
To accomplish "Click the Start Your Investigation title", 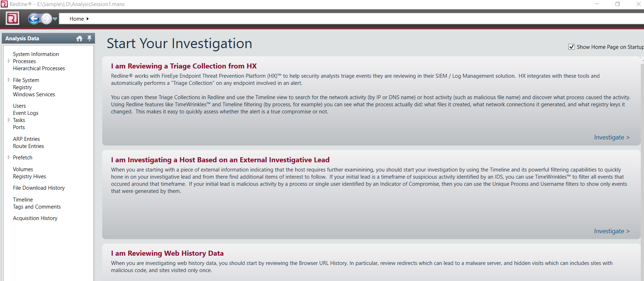I will (x=179, y=44).
